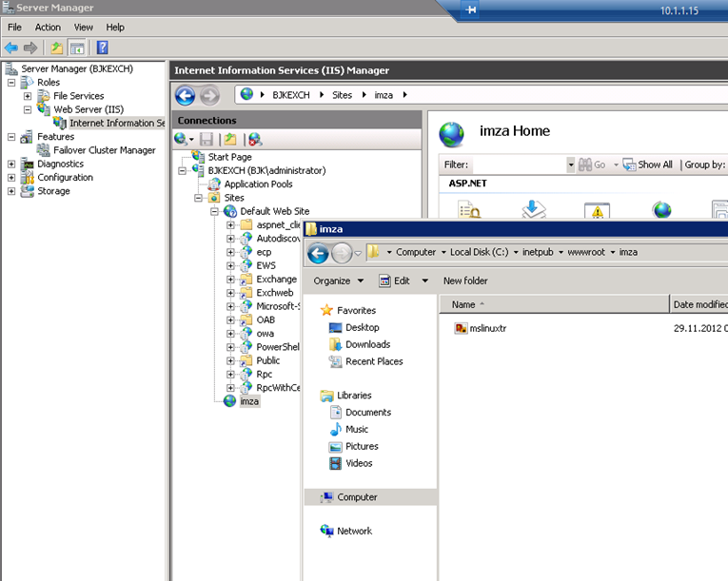Open the File menu

pos(14,27)
